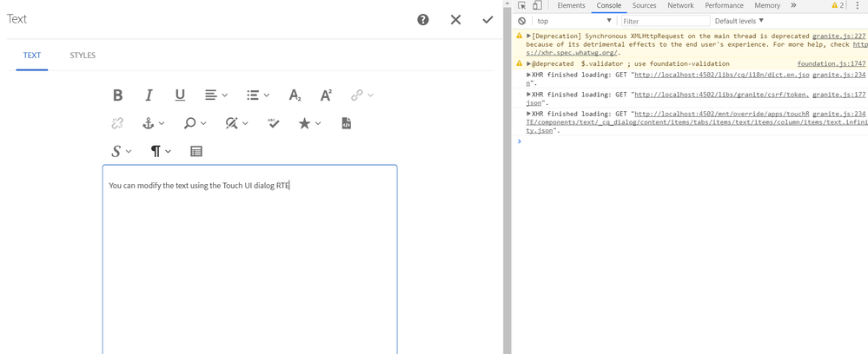Open the find and replace dropdown
The width and height of the screenshot is (868, 354).
(x=237, y=123)
